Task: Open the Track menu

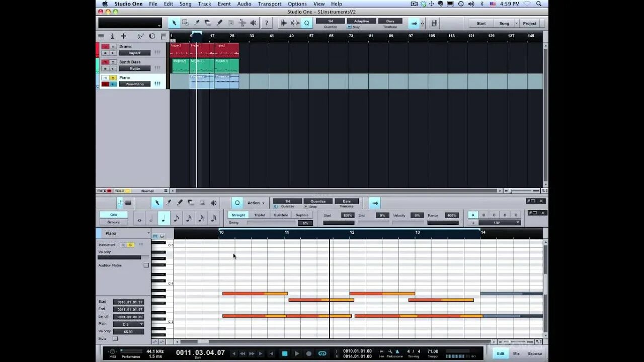Action: click(204, 4)
